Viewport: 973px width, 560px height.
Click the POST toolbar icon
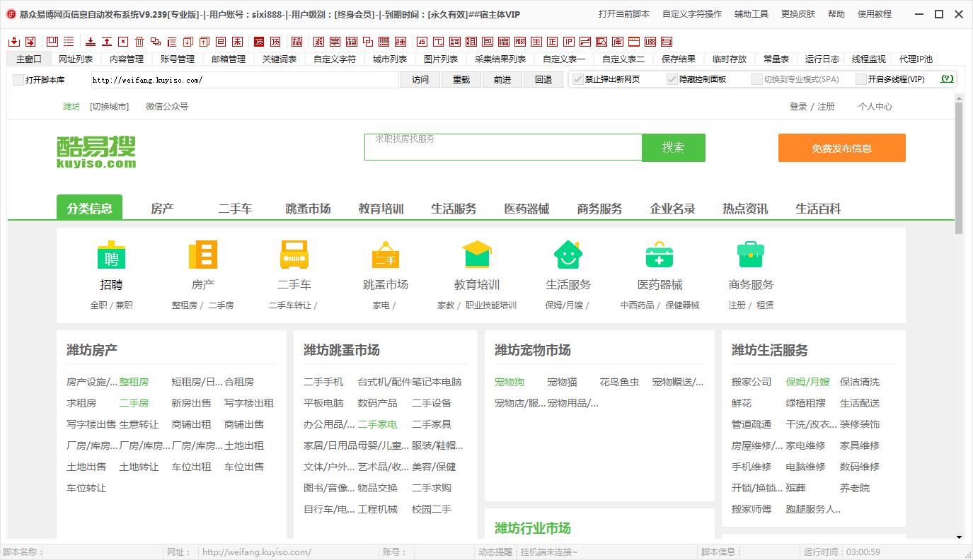click(x=520, y=42)
